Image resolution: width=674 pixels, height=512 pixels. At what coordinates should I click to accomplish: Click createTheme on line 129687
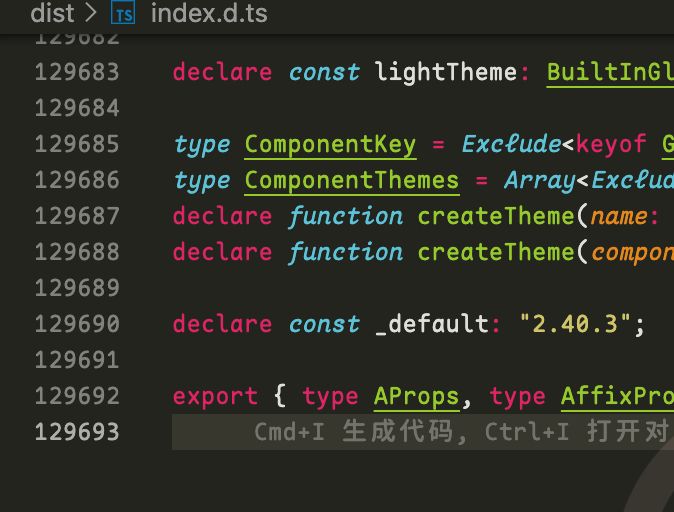[x=496, y=216]
